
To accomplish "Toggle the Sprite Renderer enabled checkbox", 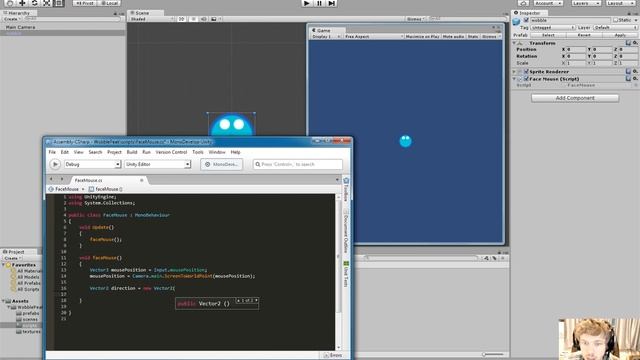I will pyautogui.click(x=526, y=71).
